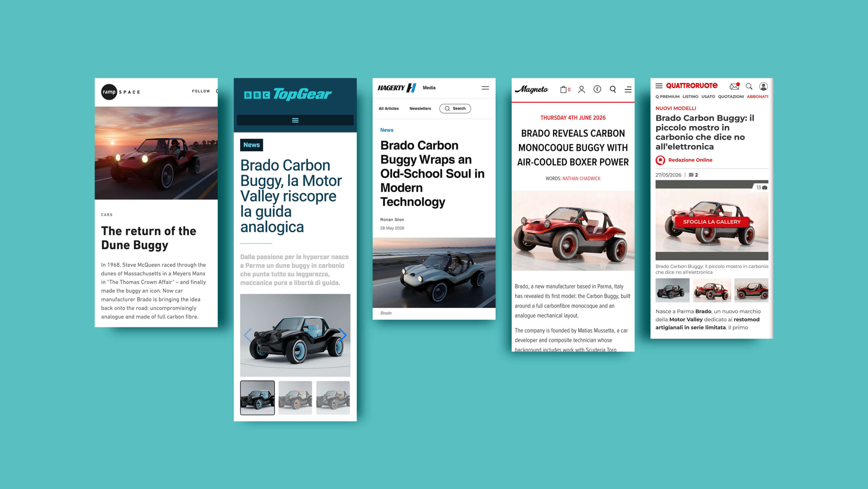Open the Hagerty hamburger menu
868x489 pixels.
click(x=485, y=88)
